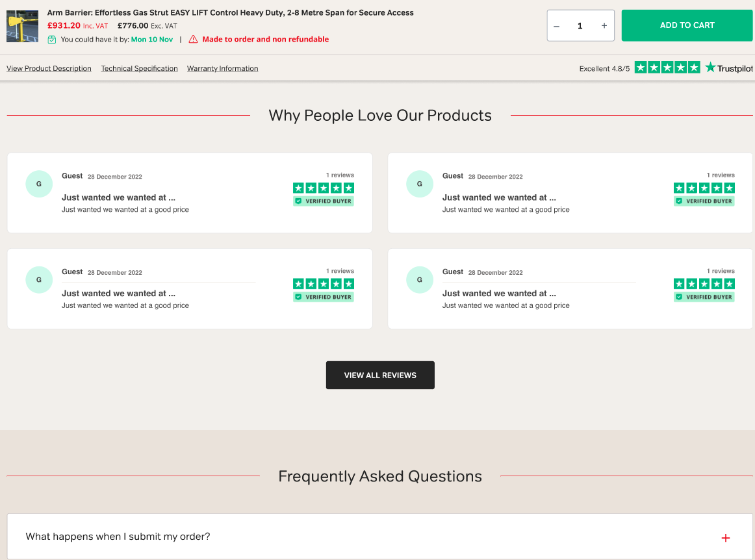The image size is (755, 560).
Task: Click the plus icon to increase quantity
Action: pyautogui.click(x=604, y=26)
